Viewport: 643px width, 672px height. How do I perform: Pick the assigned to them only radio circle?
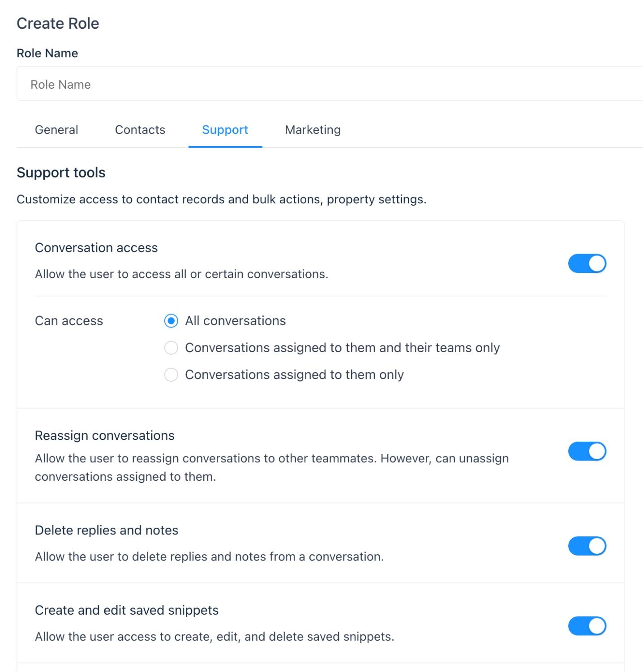click(x=171, y=375)
